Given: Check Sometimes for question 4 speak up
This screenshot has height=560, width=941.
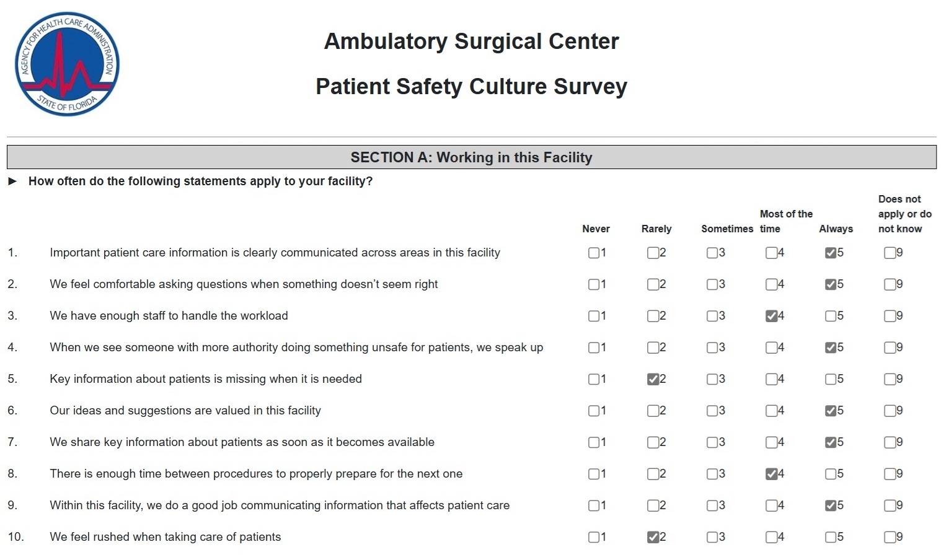Looking at the screenshot, I should 712,348.
